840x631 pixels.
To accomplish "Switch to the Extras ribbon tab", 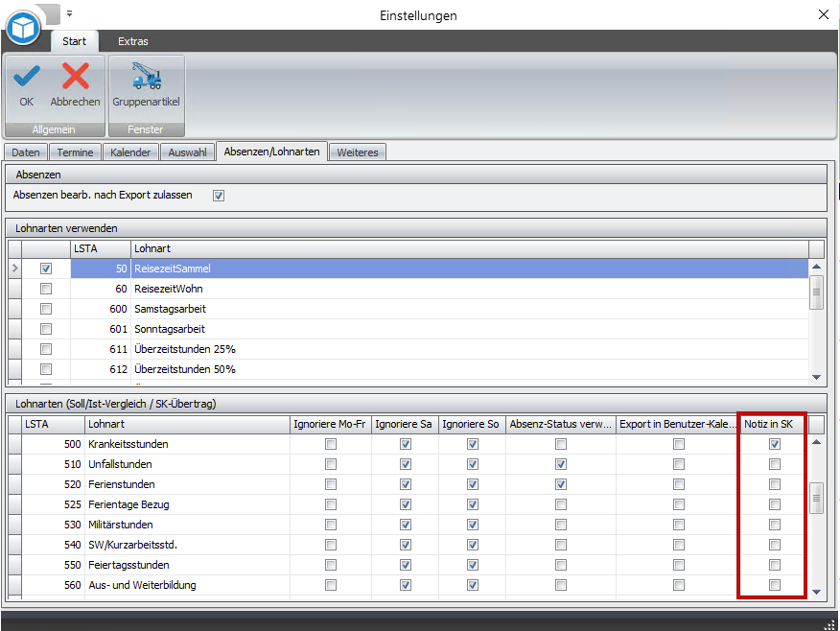I will coord(133,41).
